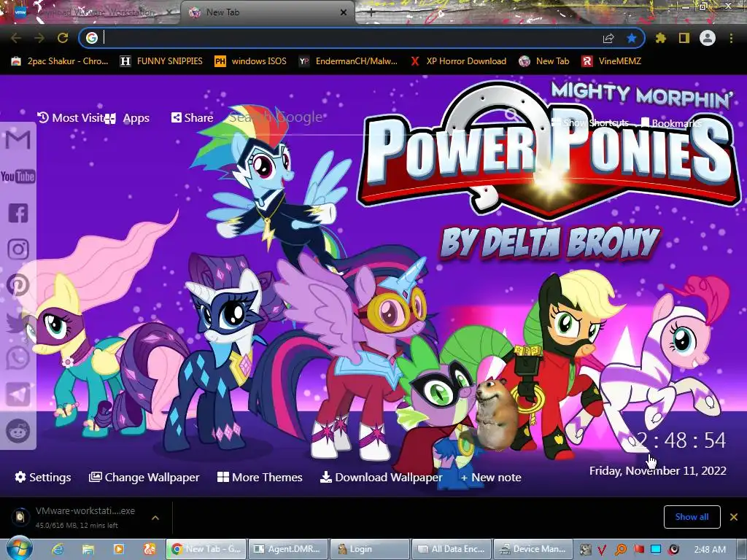747x560 pixels.
Task: Open Windows Start menu
Action: [x=18, y=548]
